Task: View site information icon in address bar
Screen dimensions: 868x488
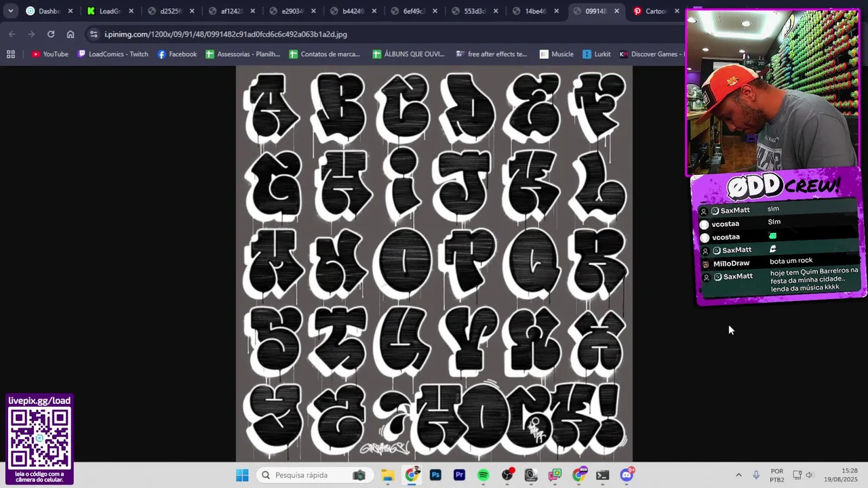Action: 94,34
